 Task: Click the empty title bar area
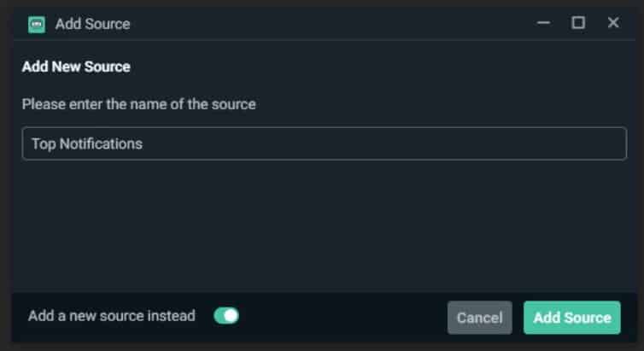click(x=329, y=24)
